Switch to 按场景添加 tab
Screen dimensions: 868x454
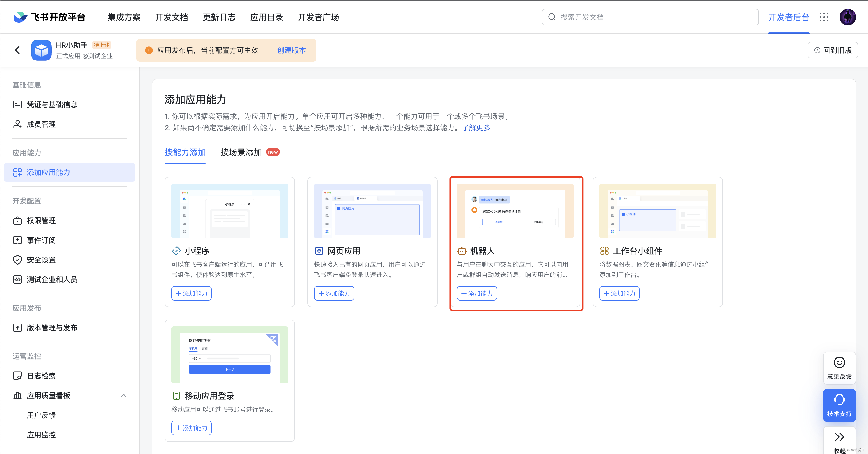241,152
